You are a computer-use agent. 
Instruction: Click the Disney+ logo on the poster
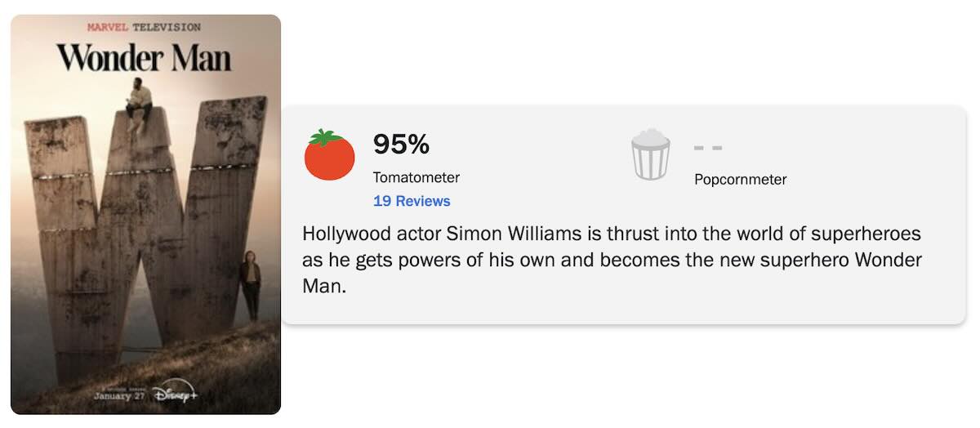coord(179,395)
